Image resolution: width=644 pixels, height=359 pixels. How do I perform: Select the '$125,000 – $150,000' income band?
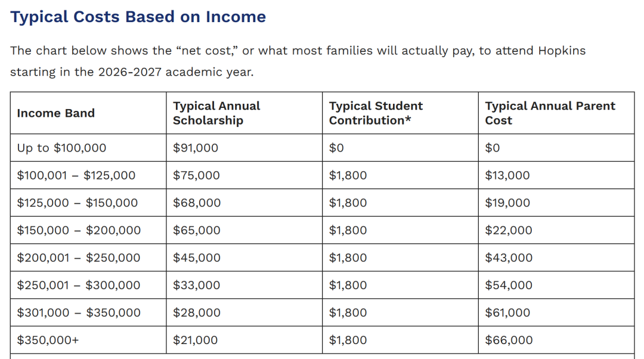pos(77,203)
